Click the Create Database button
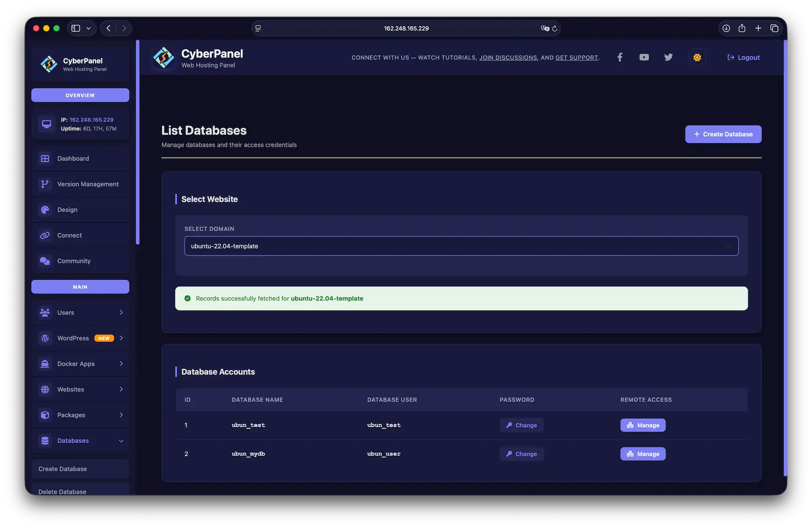The image size is (812, 528). (723, 134)
